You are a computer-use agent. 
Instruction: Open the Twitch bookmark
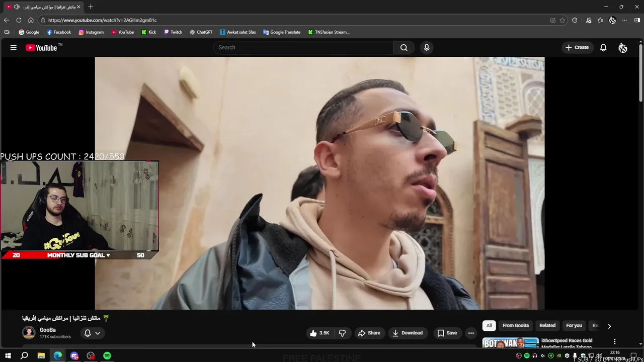pos(173,32)
